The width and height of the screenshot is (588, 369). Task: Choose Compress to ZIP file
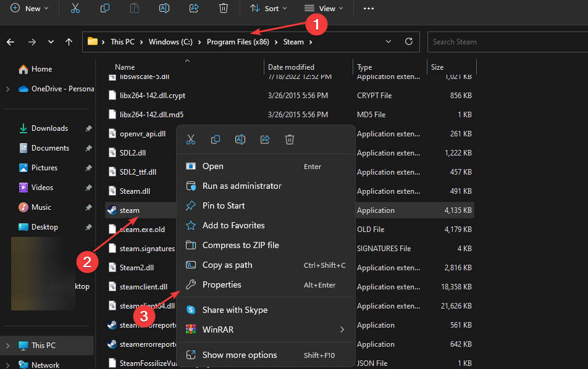[266, 246]
